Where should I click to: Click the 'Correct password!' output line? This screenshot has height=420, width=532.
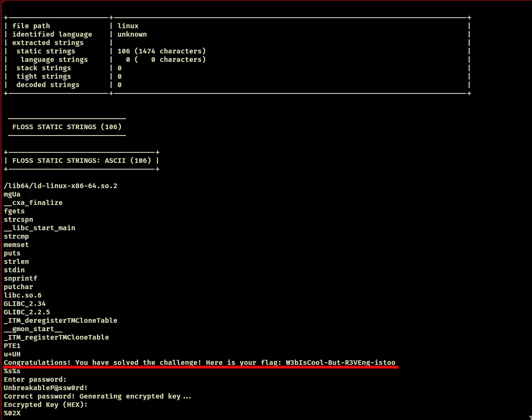tap(97, 396)
